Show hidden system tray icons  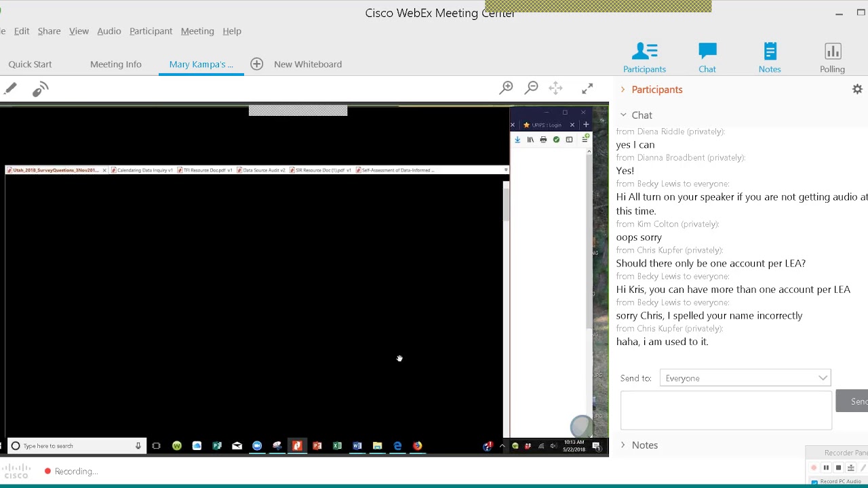pos(502,446)
